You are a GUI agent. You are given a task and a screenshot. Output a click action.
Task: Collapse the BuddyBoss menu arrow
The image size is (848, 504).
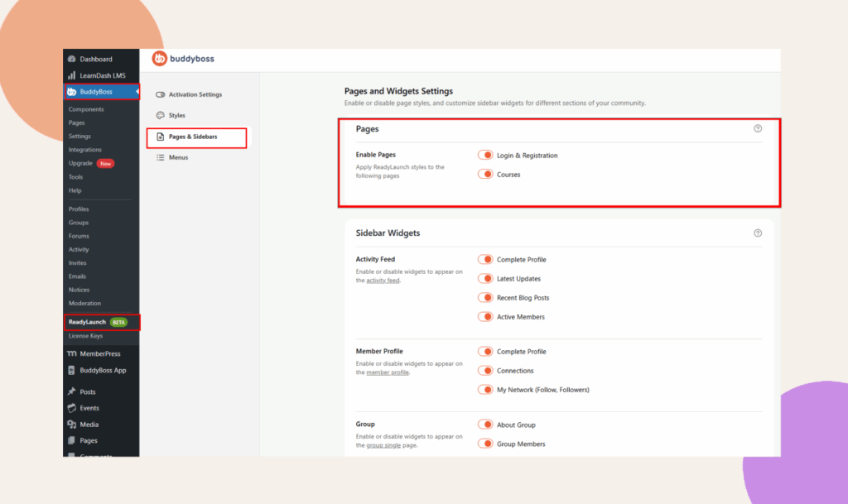pyautogui.click(x=136, y=92)
